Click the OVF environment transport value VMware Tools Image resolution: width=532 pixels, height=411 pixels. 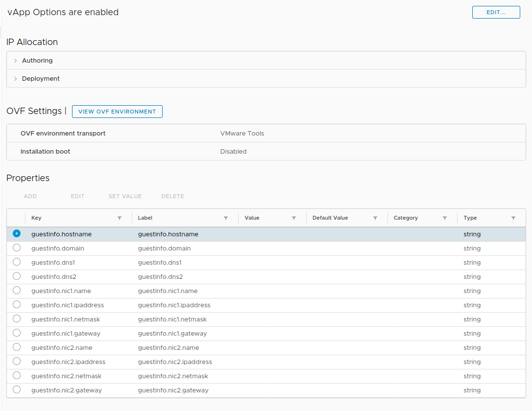[243, 133]
